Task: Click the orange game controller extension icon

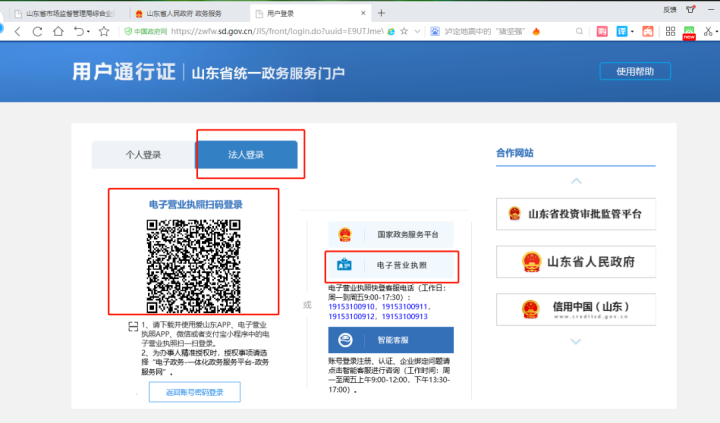Action: [x=648, y=31]
